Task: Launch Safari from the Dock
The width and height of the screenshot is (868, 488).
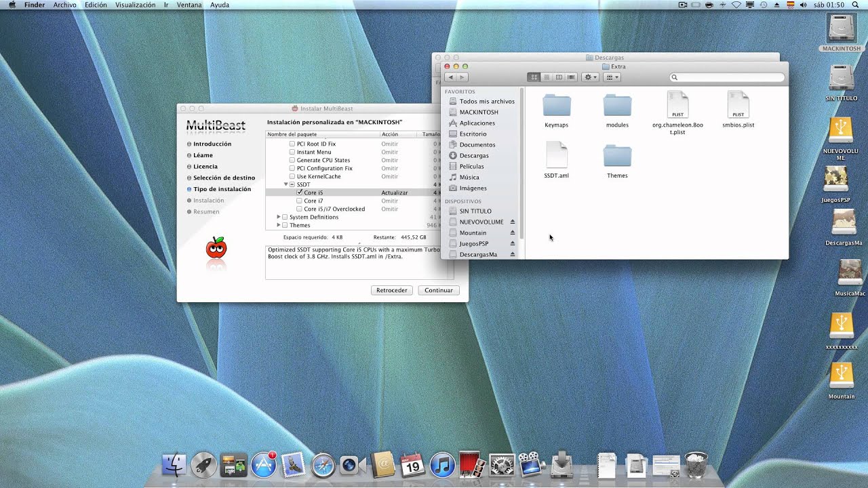Action: pos(323,466)
